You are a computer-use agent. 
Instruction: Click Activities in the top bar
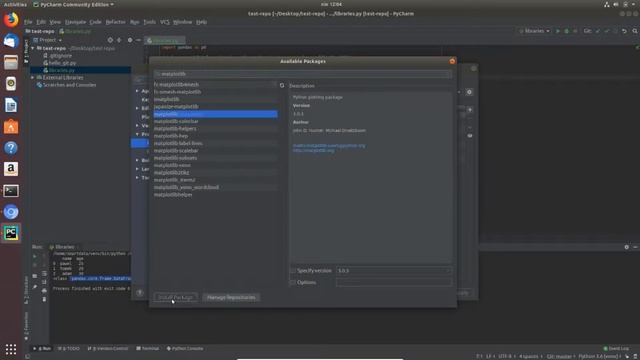[x=15, y=4]
